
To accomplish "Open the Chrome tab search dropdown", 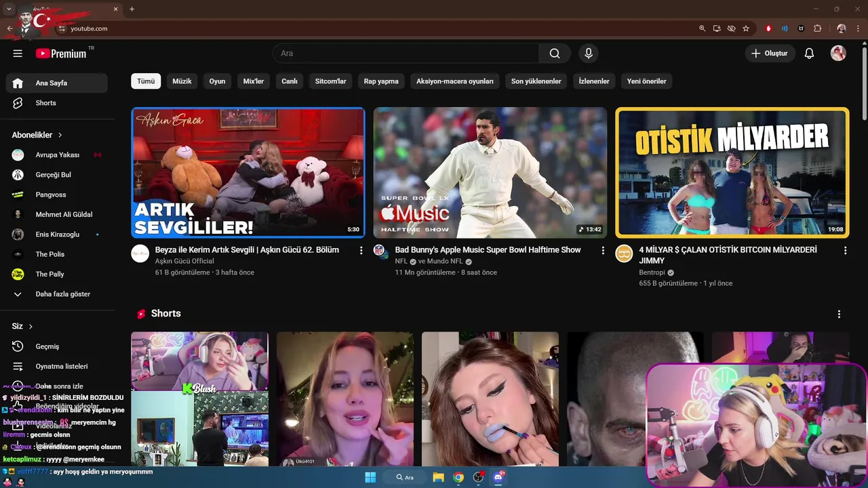I will (9, 9).
